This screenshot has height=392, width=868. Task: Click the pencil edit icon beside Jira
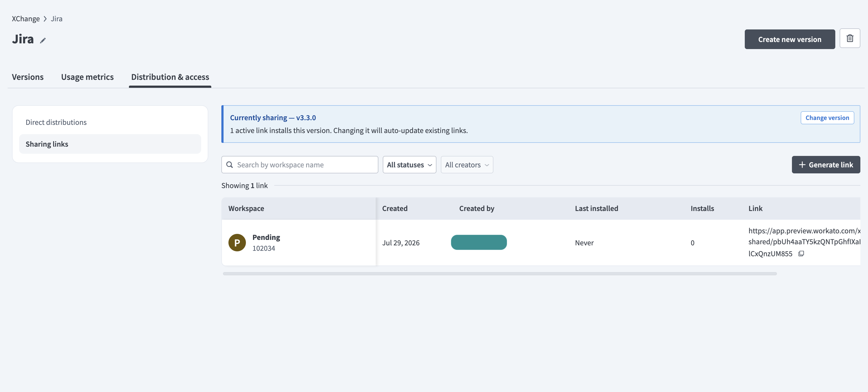43,40
